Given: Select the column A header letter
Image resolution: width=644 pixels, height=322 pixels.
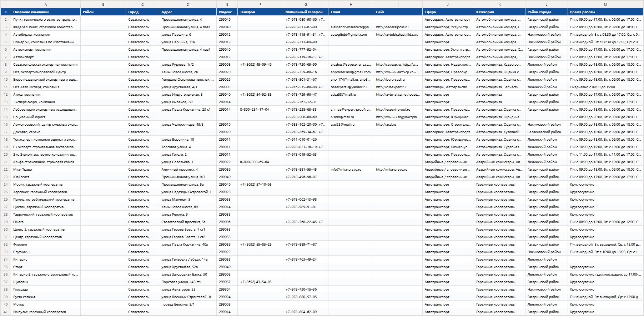Looking at the screenshot, I should [46, 4].
